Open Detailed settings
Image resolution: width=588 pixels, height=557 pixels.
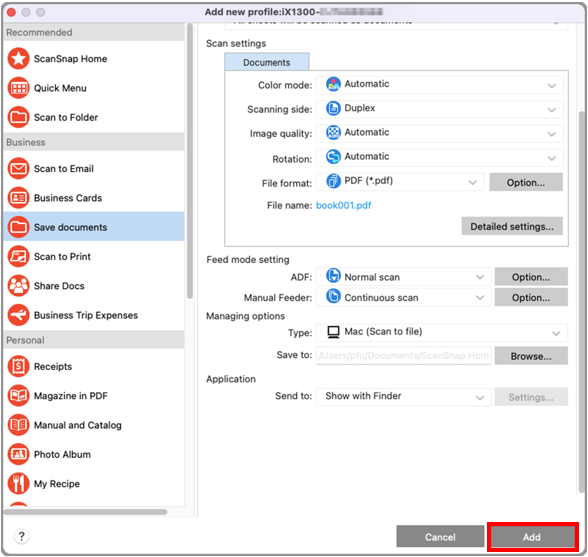(x=512, y=226)
